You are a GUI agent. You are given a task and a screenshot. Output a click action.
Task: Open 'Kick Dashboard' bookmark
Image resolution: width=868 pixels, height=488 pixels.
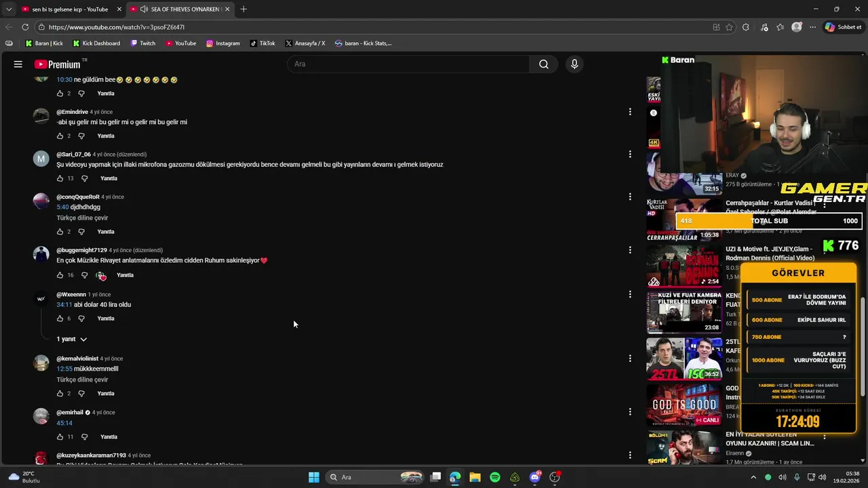[96, 43]
